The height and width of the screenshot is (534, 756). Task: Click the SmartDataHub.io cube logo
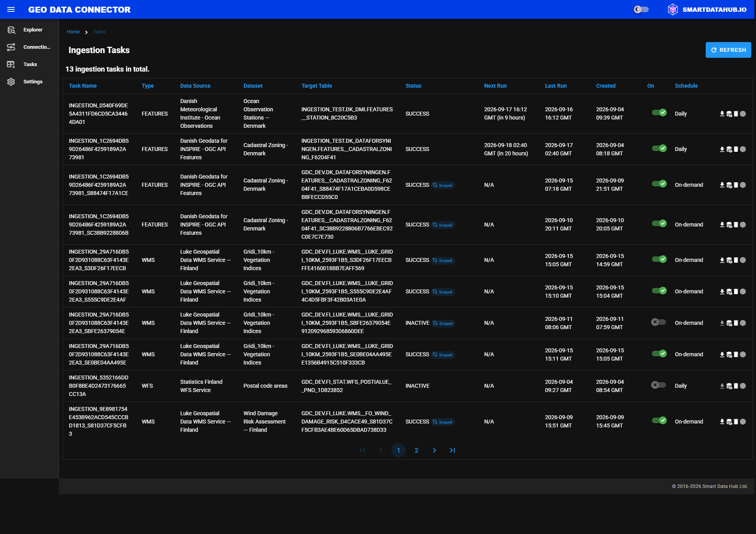673,9
